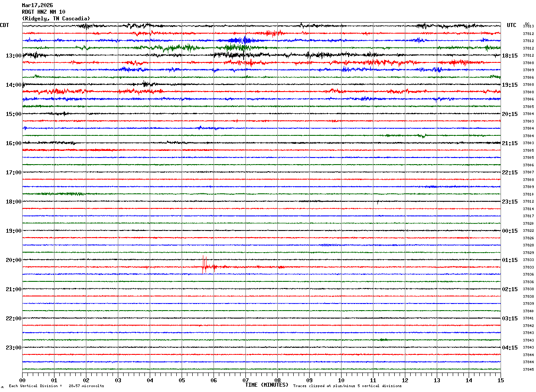The height and width of the screenshot is (392, 536).
Task: Click minute 11 on the time axis
Action: pyautogui.click(x=373, y=380)
